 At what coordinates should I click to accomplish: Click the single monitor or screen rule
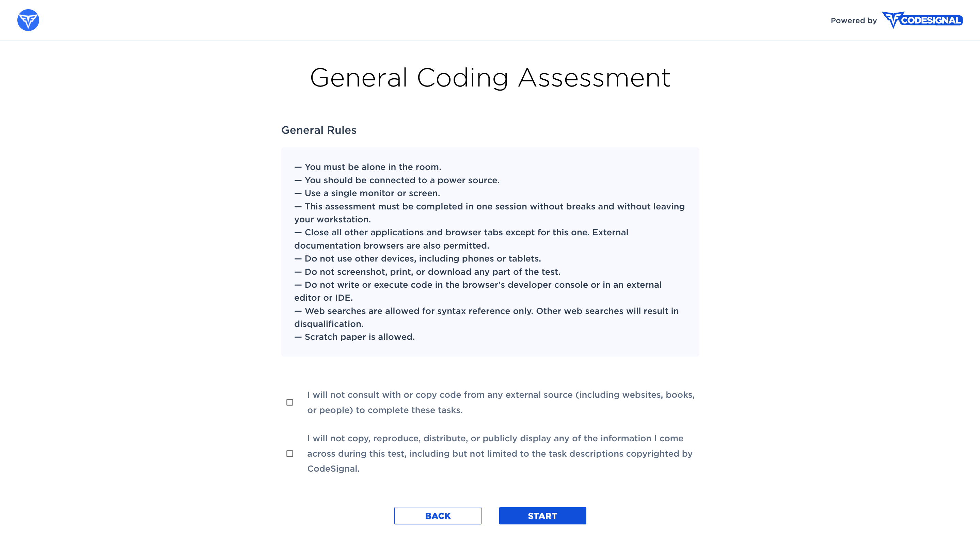367,193
